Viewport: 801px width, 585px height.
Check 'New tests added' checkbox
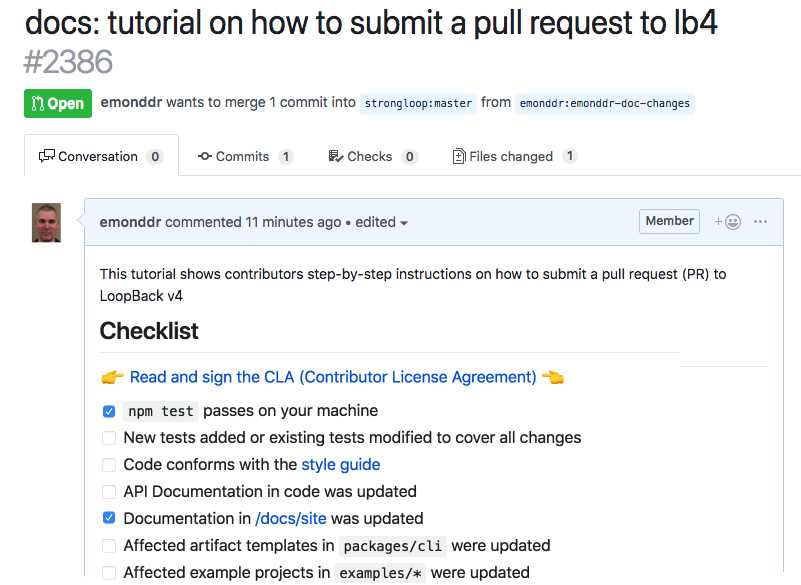tap(109, 438)
